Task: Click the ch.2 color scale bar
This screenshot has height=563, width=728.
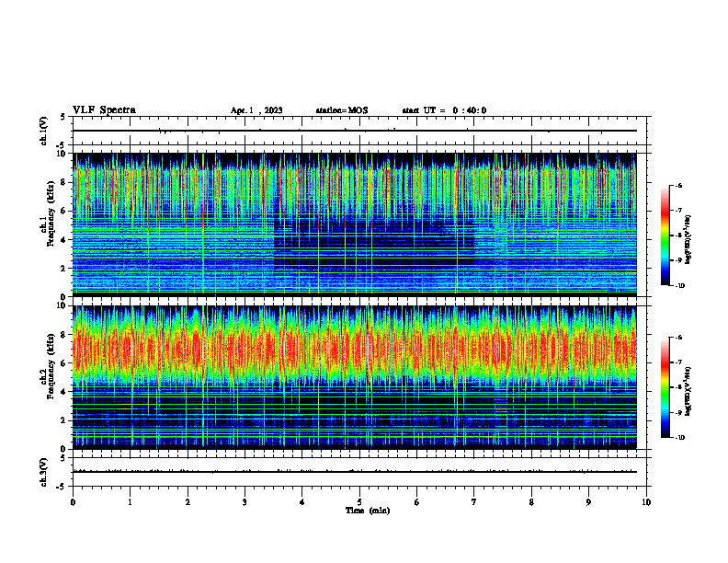Action: click(x=665, y=387)
